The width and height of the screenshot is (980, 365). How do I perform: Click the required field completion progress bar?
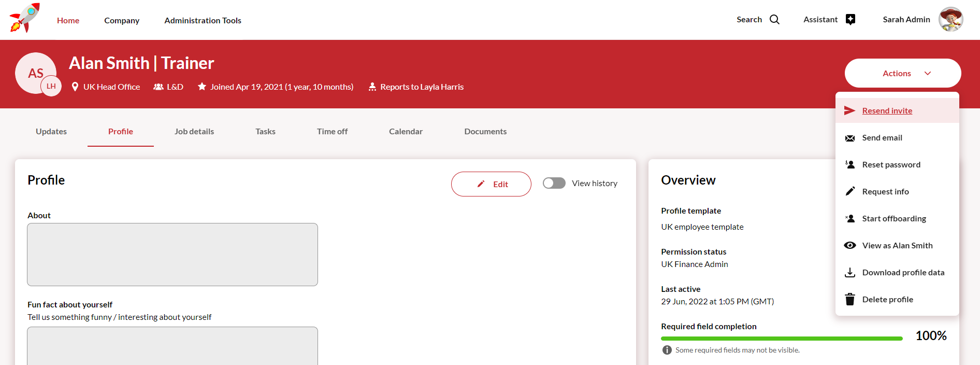pos(781,339)
